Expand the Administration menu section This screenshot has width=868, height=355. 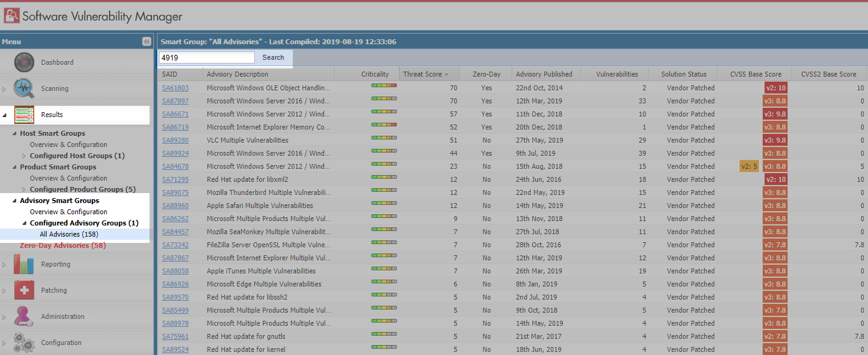coord(4,317)
